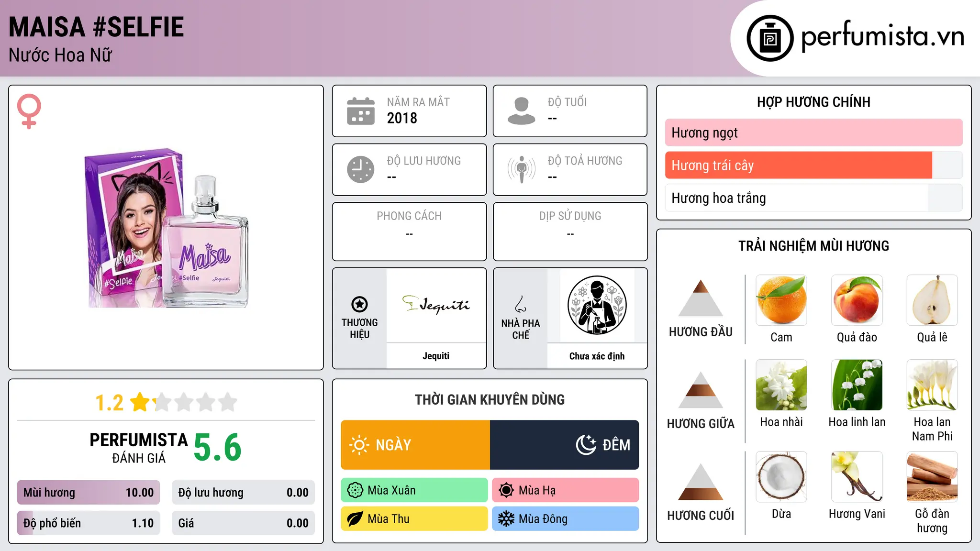The image size is (980, 551).
Task: Click the person icon beside Độ tuổi
Action: (x=521, y=111)
